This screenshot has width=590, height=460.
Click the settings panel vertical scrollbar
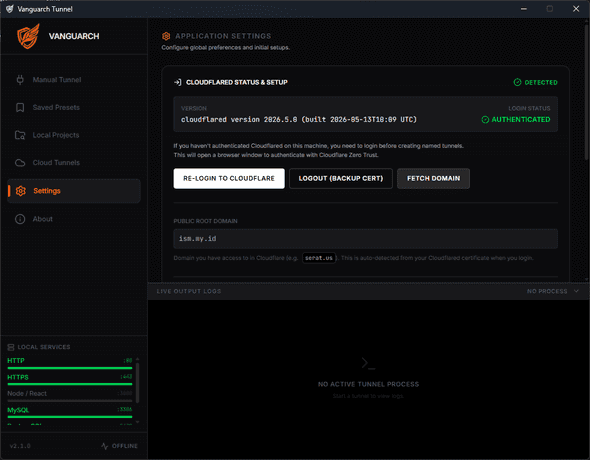587,92
